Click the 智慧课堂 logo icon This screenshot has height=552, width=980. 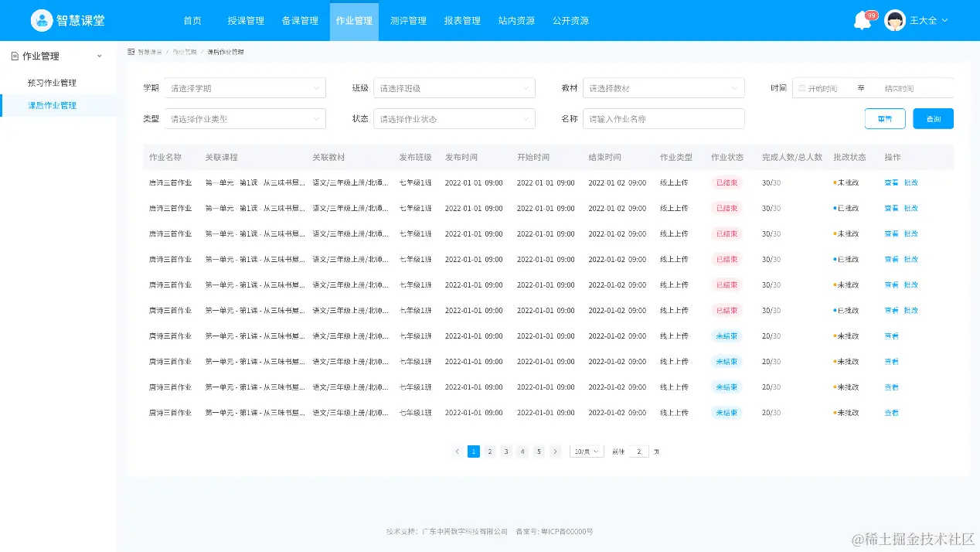[42, 19]
